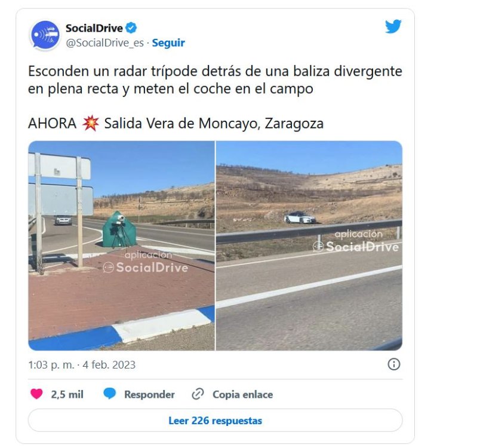The height and width of the screenshot is (448, 477).
Task: Follow the account via Seguir
Action: [168, 43]
